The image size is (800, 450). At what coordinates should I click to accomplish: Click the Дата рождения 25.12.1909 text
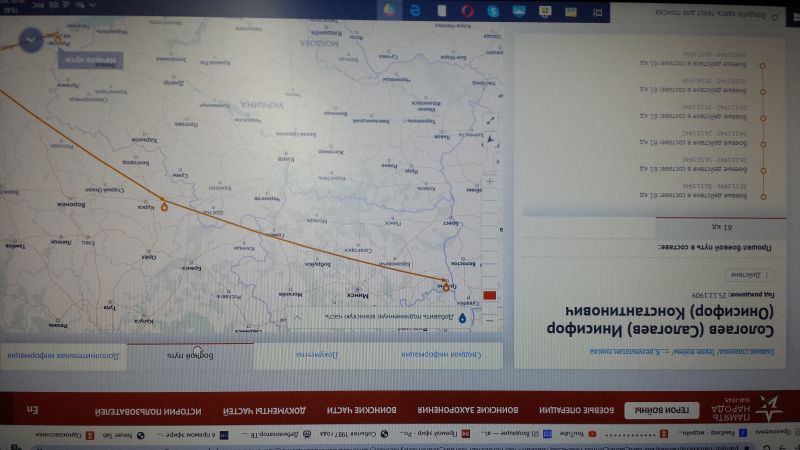[x=733, y=295]
